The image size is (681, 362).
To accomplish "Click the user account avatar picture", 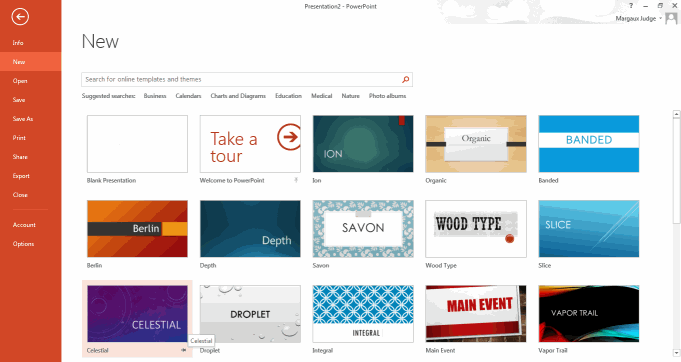I will 671,19.
